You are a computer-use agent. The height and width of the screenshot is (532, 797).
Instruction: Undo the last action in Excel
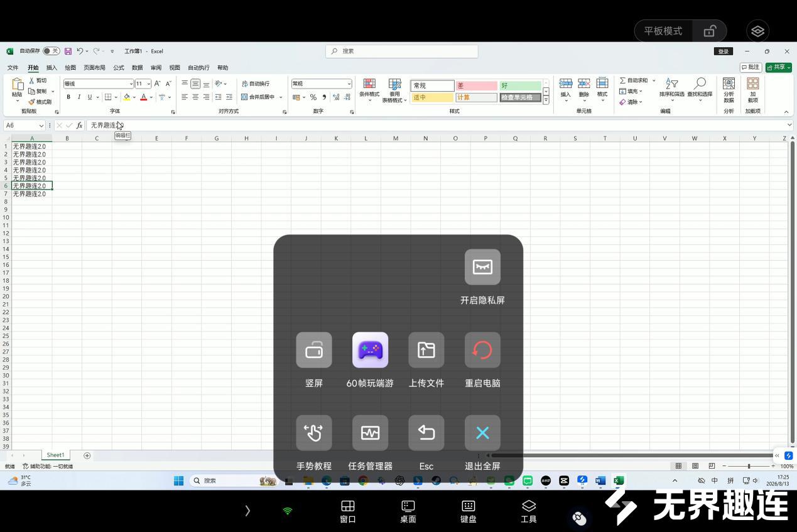coord(80,52)
